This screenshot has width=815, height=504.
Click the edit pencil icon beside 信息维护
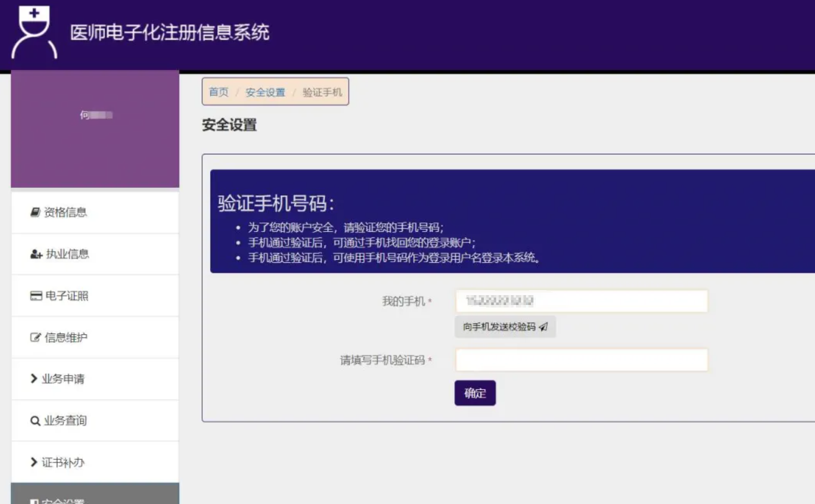click(x=35, y=338)
